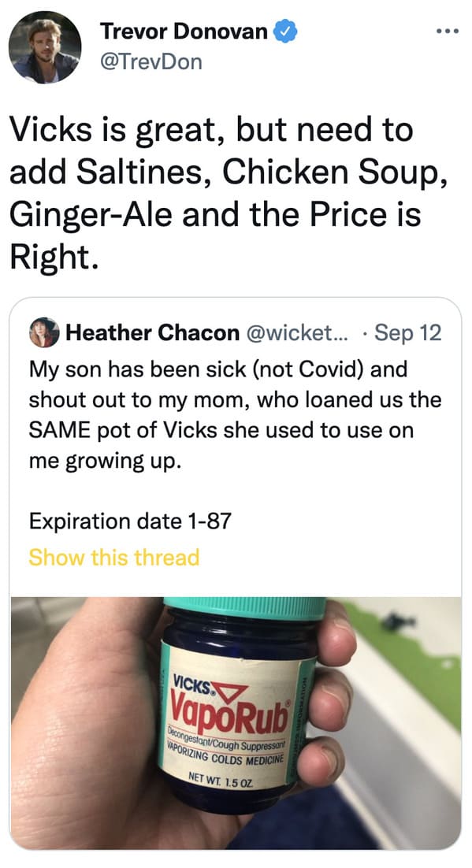
Task: Visit the Trevor Donovan display name
Action: (184, 32)
